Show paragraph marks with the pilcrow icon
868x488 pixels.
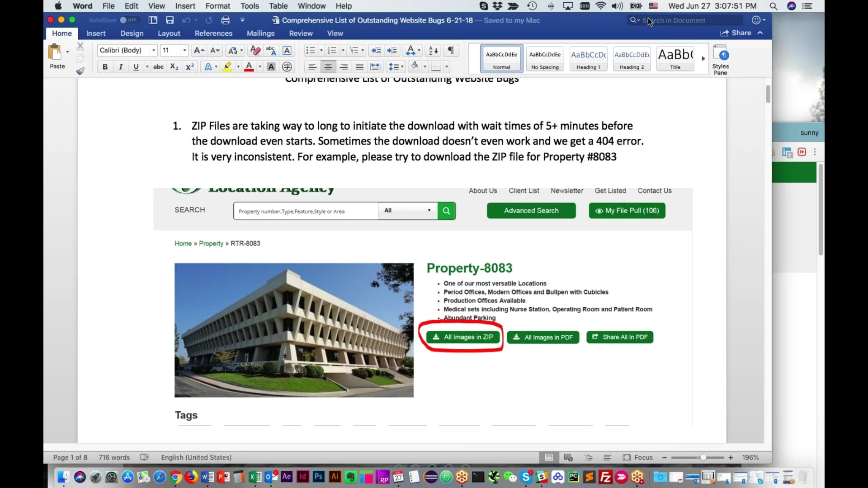pyautogui.click(x=450, y=50)
